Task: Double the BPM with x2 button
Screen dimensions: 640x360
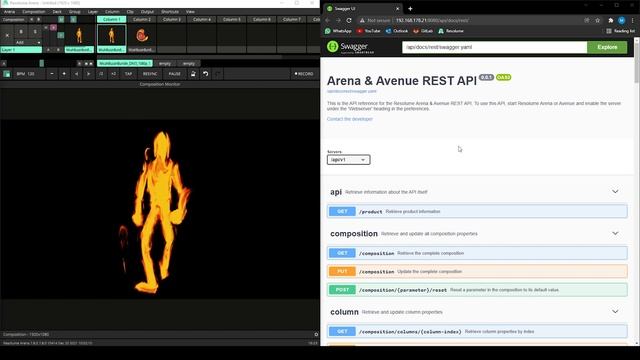Action: [x=113, y=74]
